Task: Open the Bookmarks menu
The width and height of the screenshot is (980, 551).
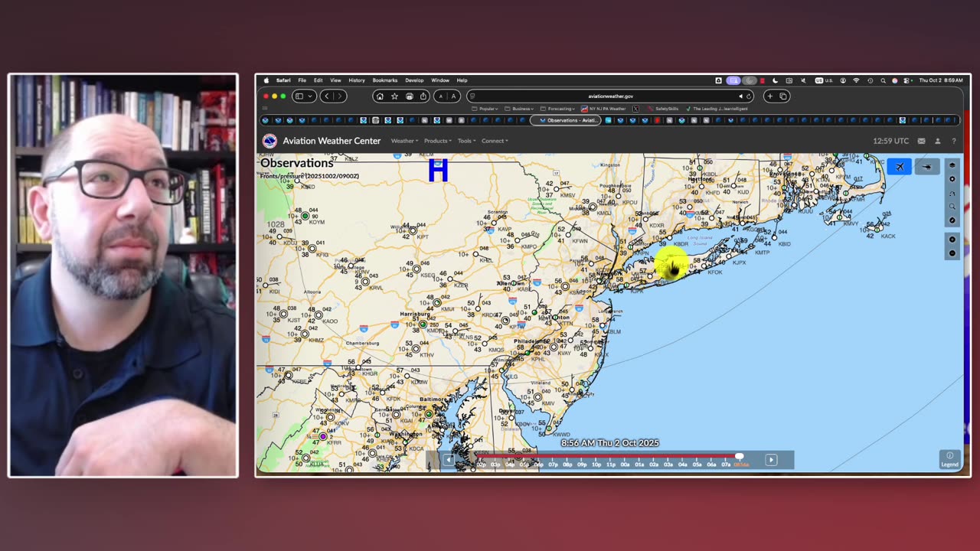Action: pyautogui.click(x=385, y=80)
